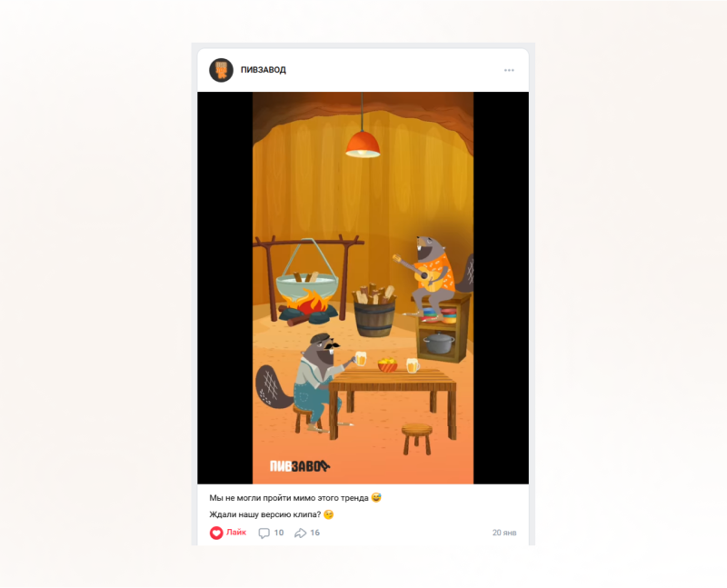727x588 pixels.
Task: Play the beaver cartoon video
Action: point(363,288)
